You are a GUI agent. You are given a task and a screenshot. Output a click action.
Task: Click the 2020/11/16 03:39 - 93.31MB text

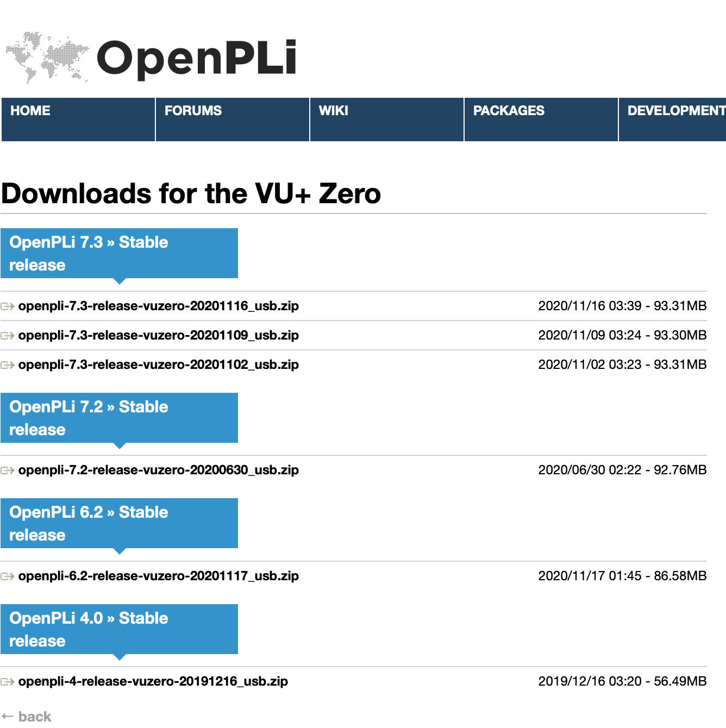pyautogui.click(x=622, y=306)
